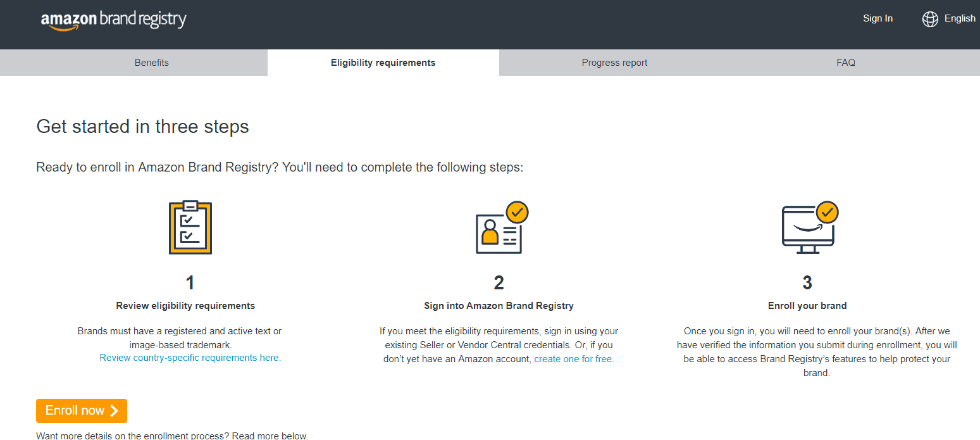
Task: Go to the FAQ tab
Action: tap(846, 63)
